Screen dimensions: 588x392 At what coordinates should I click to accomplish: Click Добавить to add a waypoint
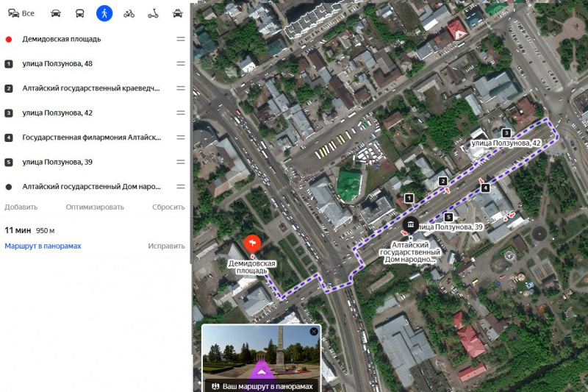[21, 207]
